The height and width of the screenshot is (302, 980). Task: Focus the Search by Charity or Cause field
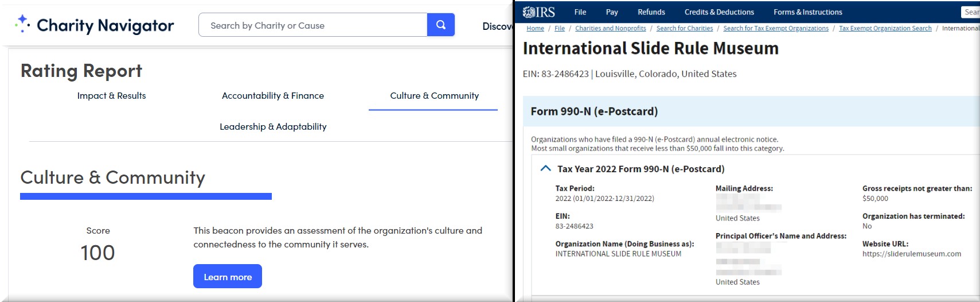click(313, 25)
